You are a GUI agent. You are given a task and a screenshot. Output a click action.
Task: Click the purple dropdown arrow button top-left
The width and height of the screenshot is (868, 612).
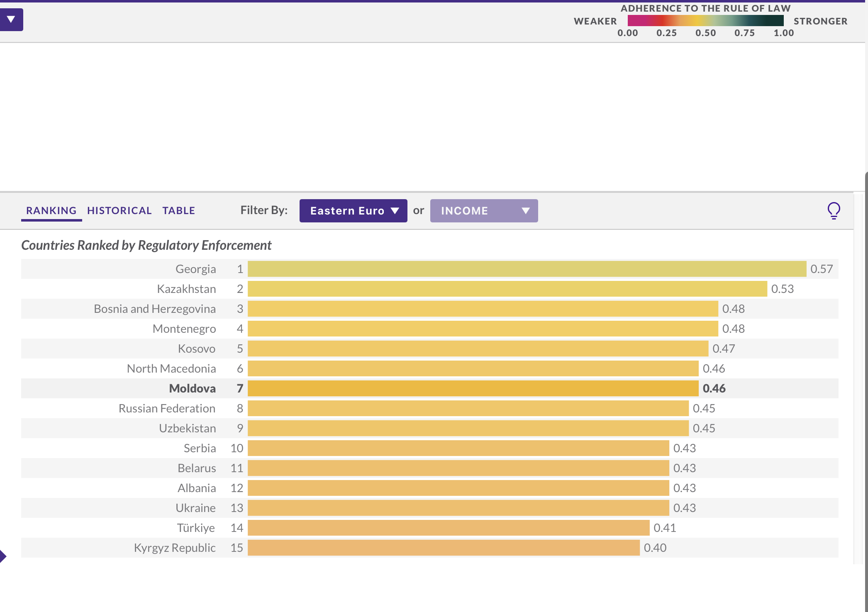tap(11, 20)
